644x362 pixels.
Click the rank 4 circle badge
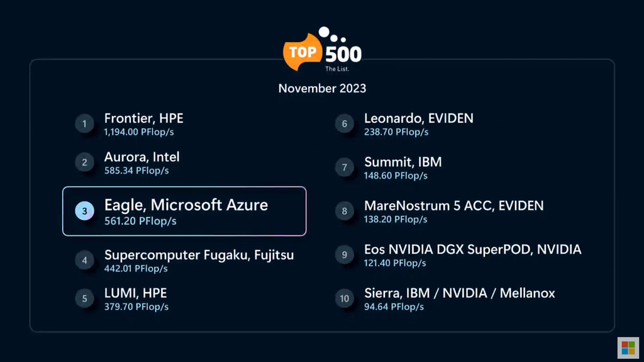85,260
